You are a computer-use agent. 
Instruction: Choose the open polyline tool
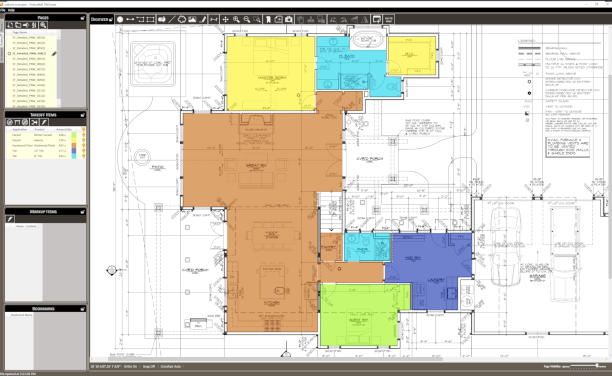140,19
